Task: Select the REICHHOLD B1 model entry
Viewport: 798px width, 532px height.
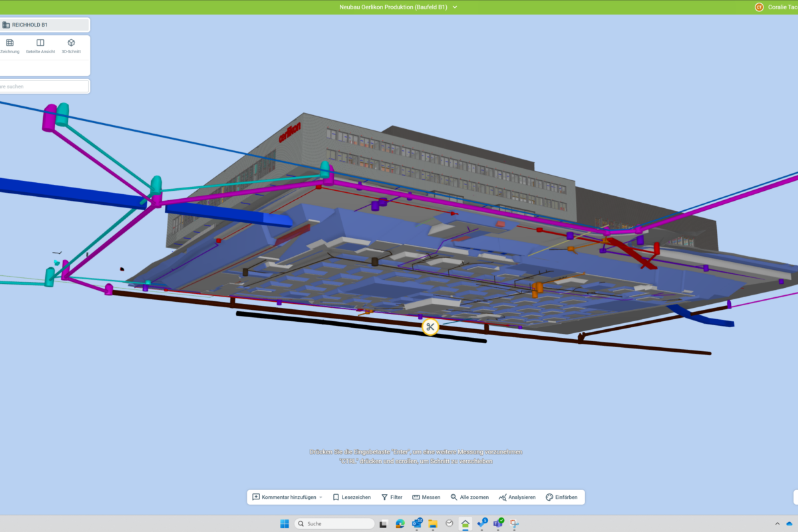Action: pos(44,25)
